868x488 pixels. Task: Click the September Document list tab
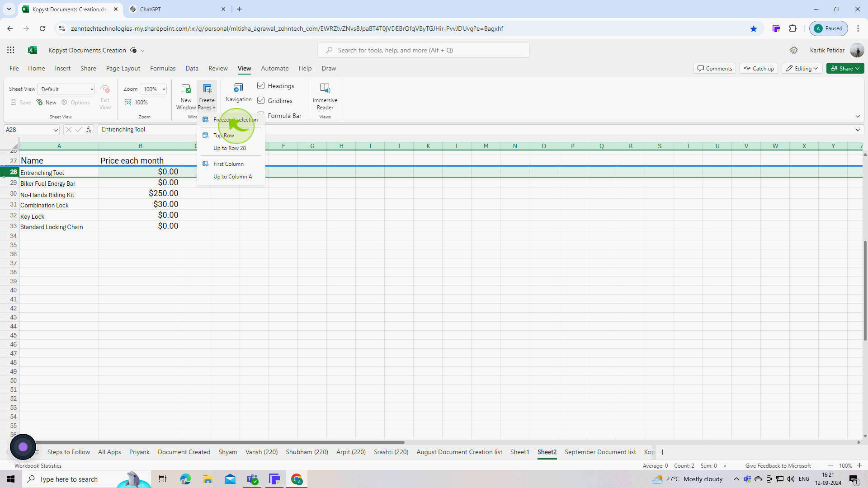click(x=600, y=452)
